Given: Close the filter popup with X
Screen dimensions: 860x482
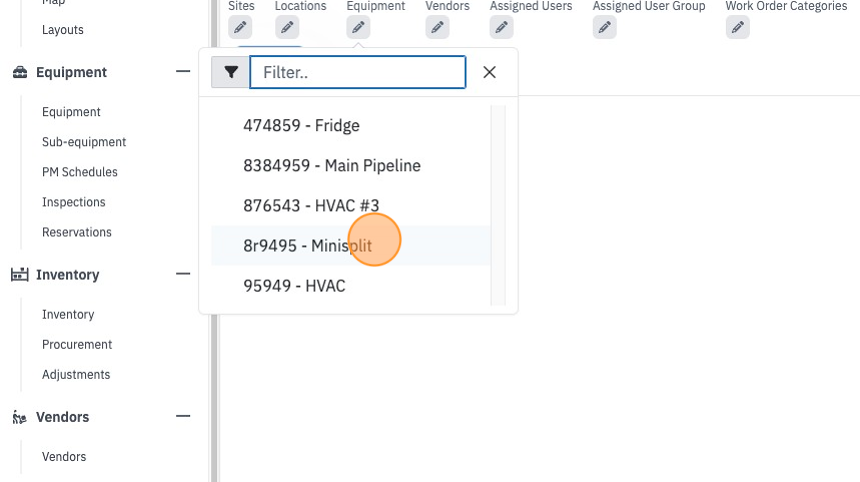Looking at the screenshot, I should [x=489, y=72].
